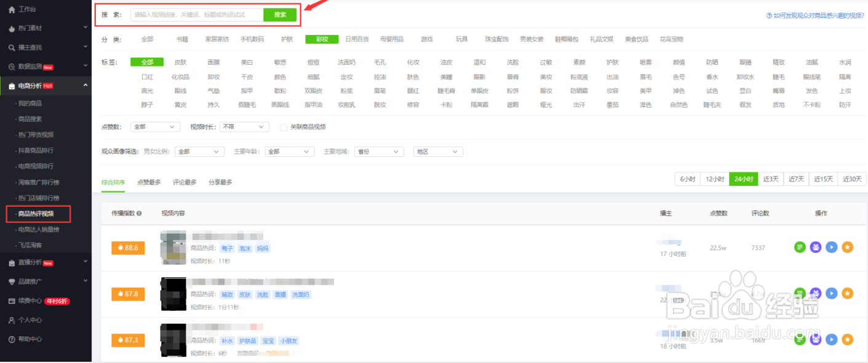The height and width of the screenshot is (363, 868).
Task: Choose the 书籍 category
Action: click(x=182, y=39)
